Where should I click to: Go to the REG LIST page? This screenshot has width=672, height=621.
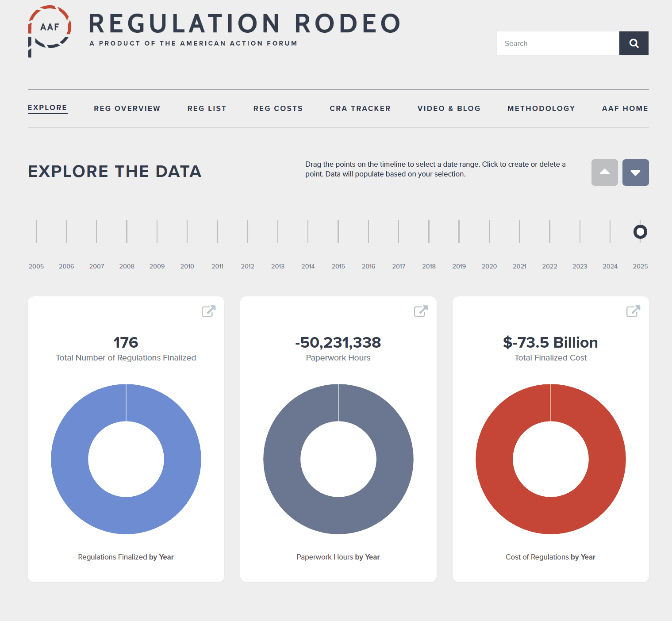point(207,109)
